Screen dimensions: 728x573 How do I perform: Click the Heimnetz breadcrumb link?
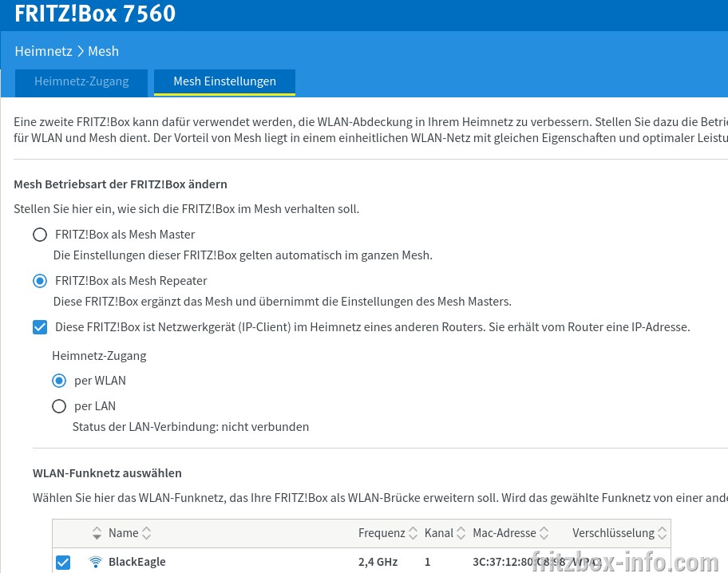click(44, 51)
